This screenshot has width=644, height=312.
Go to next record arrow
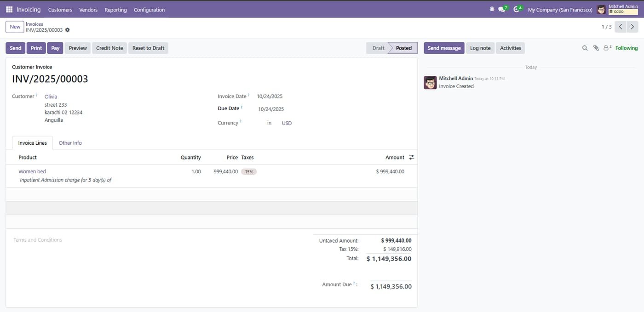coord(632,27)
